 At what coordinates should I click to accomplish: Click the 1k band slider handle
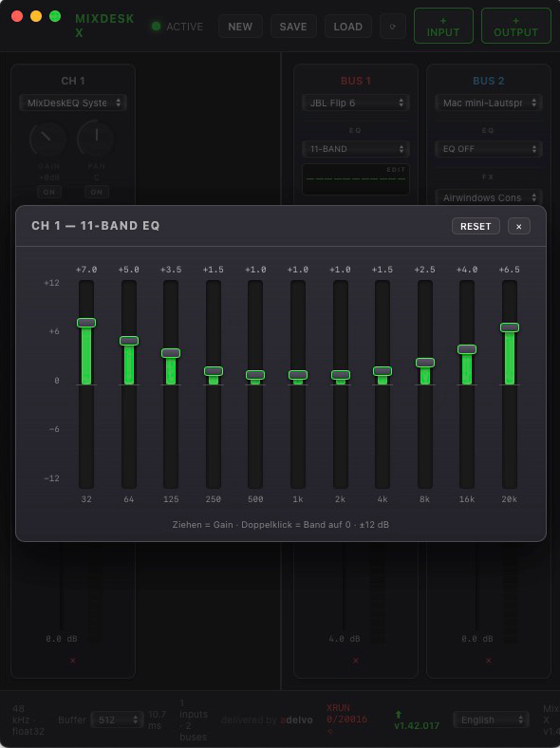pos(298,375)
